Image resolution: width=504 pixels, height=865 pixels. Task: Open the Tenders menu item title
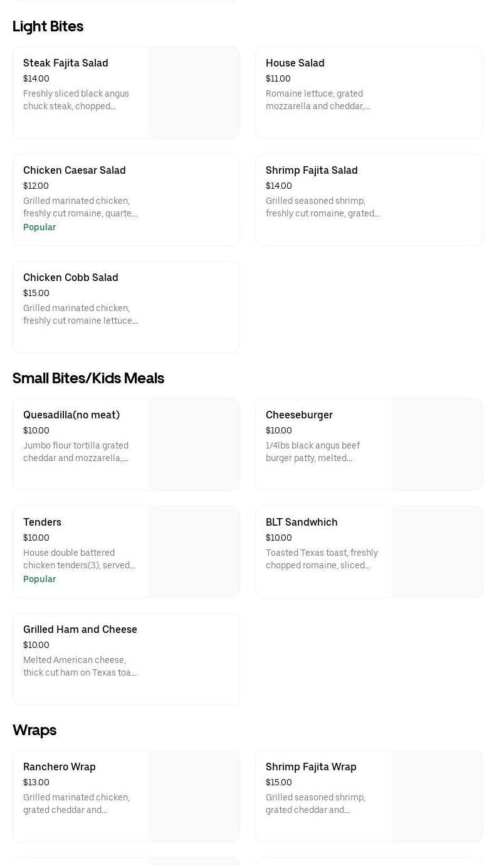[x=42, y=523]
